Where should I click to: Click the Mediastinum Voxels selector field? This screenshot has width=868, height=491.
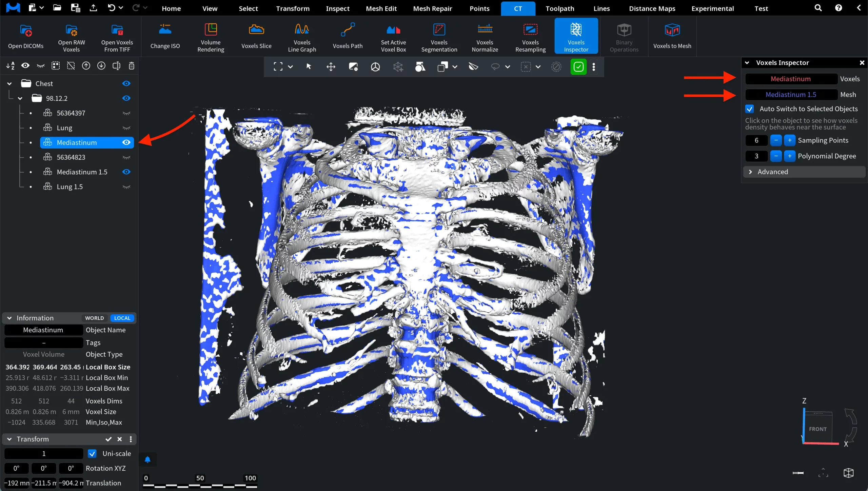click(x=791, y=79)
